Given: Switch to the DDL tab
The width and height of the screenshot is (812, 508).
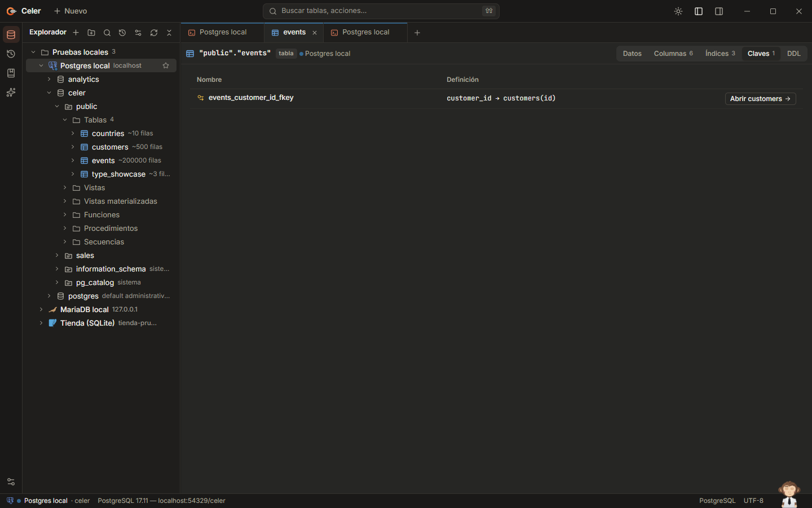Looking at the screenshot, I should (793, 54).
